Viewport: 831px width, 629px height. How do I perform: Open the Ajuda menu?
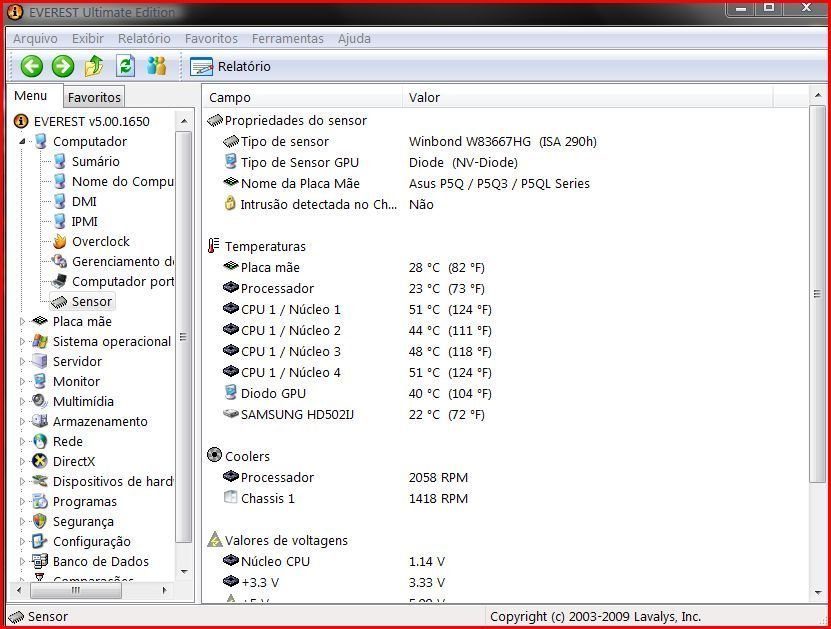click(x=355, y=39)
